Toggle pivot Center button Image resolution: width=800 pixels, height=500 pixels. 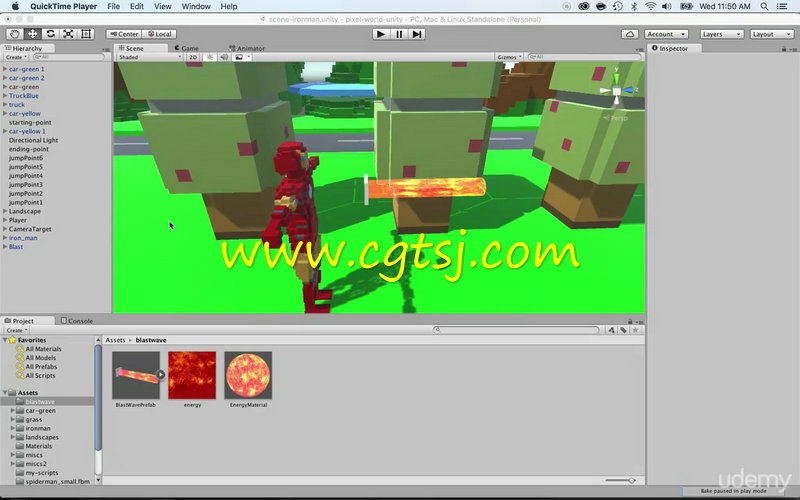point(124,34)
